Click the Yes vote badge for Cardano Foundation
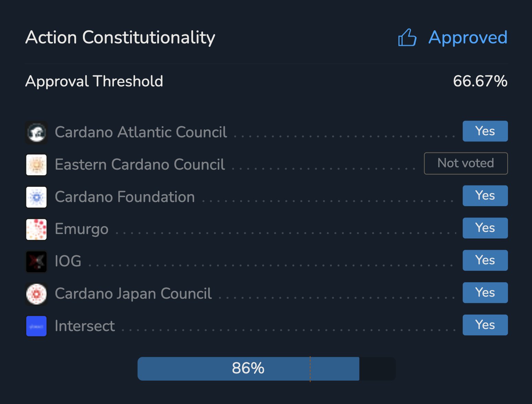Screen dimensions: 532x404 [x=485, y=195]
